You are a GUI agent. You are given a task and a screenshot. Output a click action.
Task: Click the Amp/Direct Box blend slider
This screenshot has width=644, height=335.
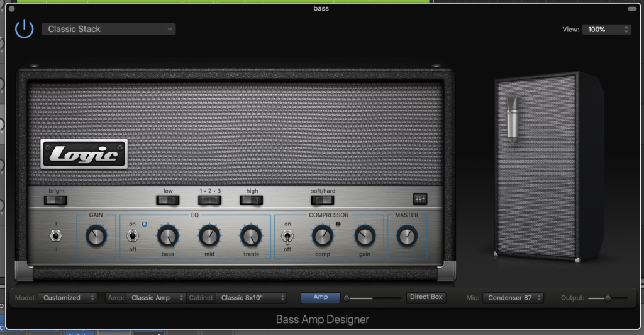coord(372,298)
